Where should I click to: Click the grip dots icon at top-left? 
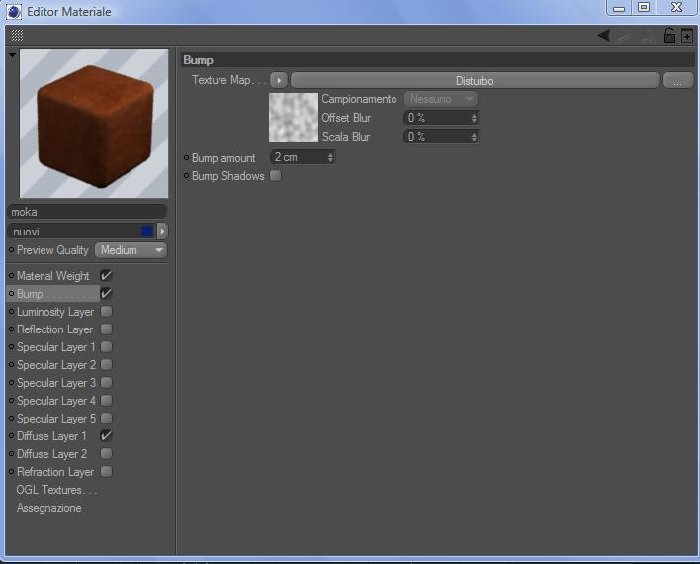[17, 35]
